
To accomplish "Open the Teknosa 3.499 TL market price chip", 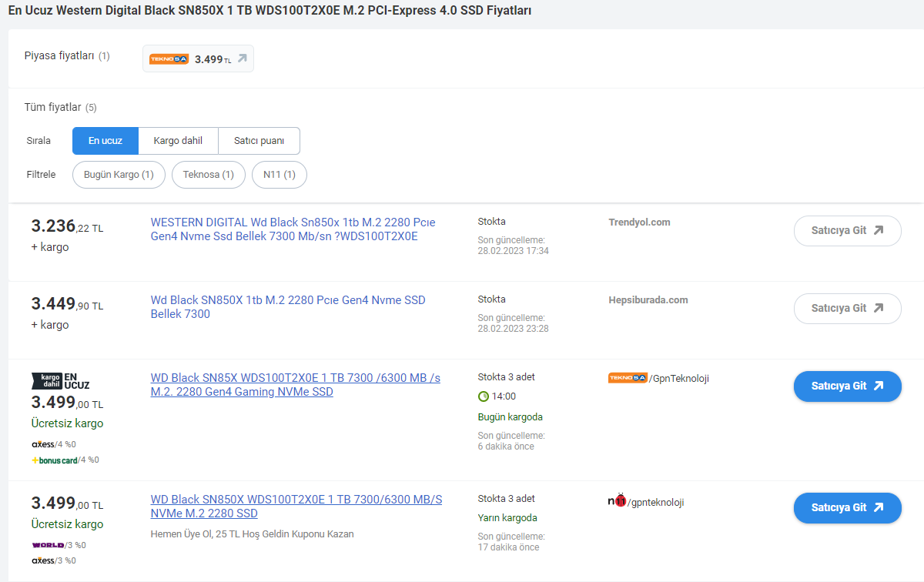I will pos(198,59).
